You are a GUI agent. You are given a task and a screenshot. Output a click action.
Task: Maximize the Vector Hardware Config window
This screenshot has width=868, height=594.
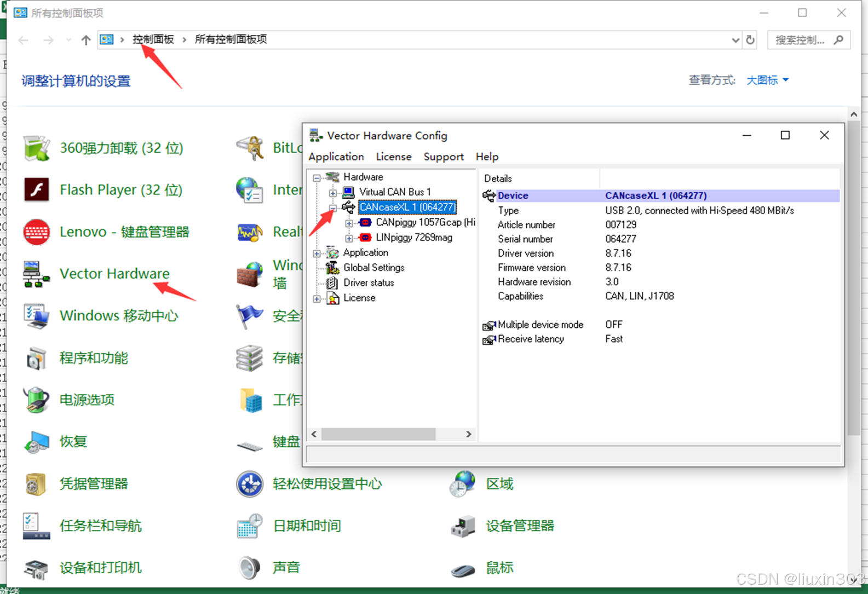pos(785,135)
